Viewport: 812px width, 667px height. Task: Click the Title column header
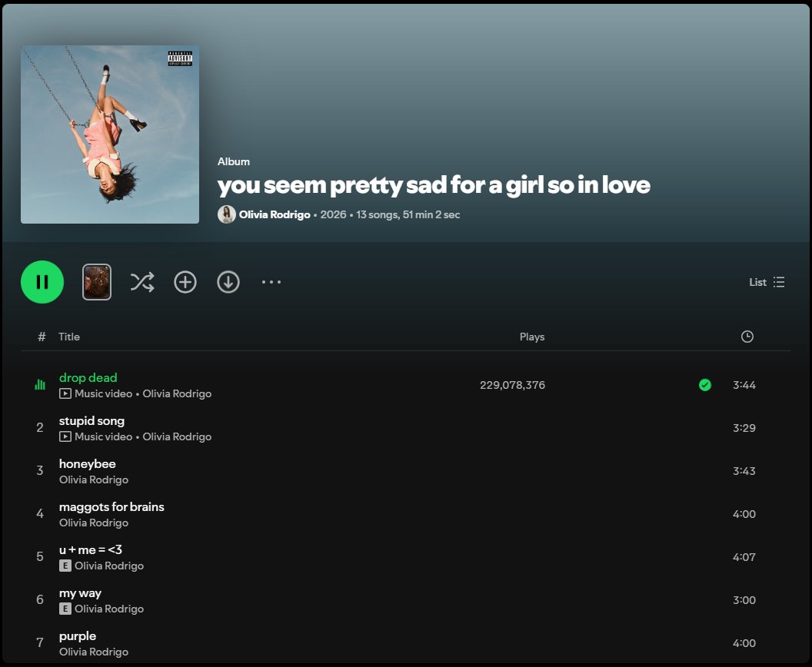(69, 337)
